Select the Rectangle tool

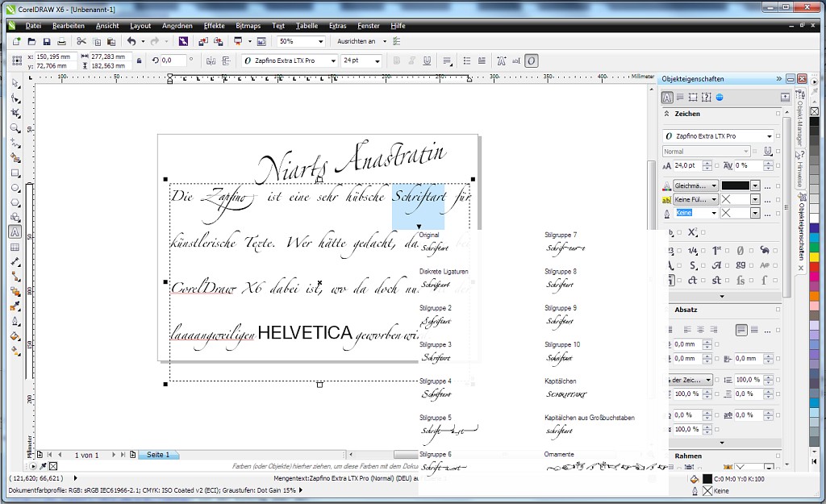pos(15,173)
